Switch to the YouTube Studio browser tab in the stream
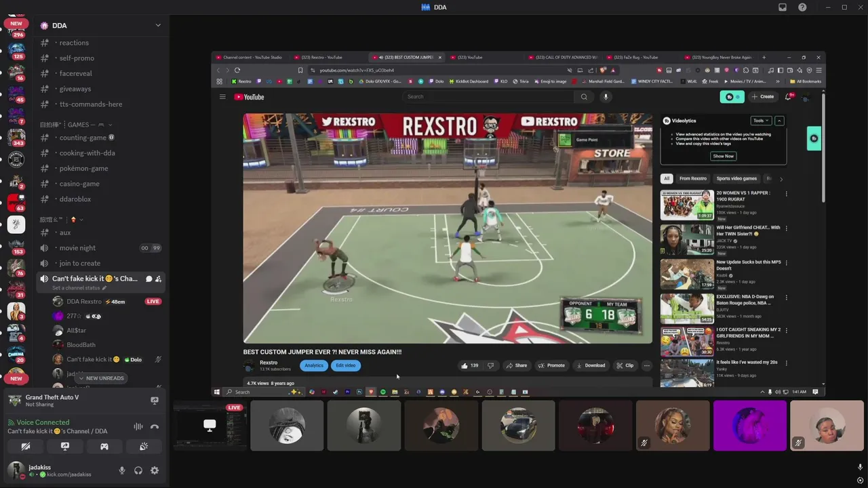This screenshot has width=868, height=488. [x=251, y=58]
